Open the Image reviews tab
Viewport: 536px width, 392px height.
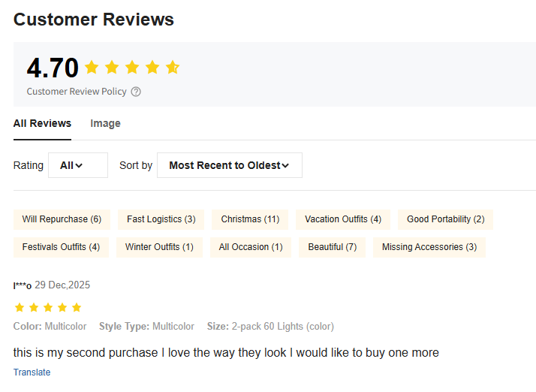click(105, 123)
